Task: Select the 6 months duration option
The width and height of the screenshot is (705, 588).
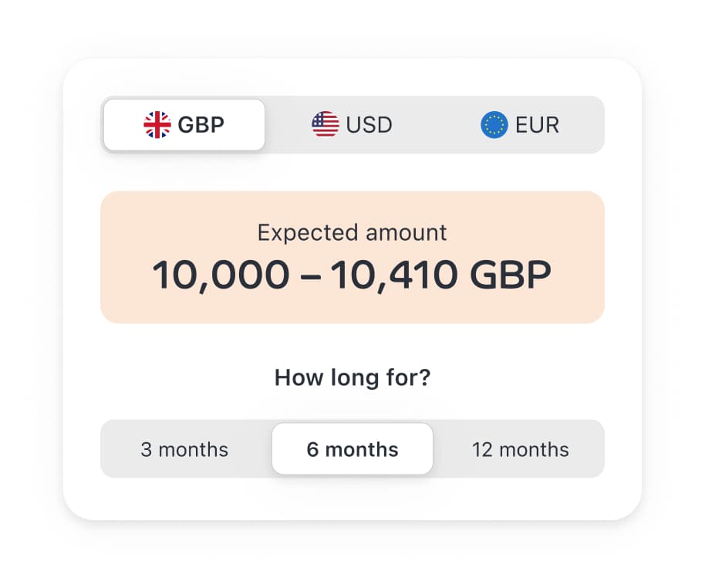Action: point(352,450)
